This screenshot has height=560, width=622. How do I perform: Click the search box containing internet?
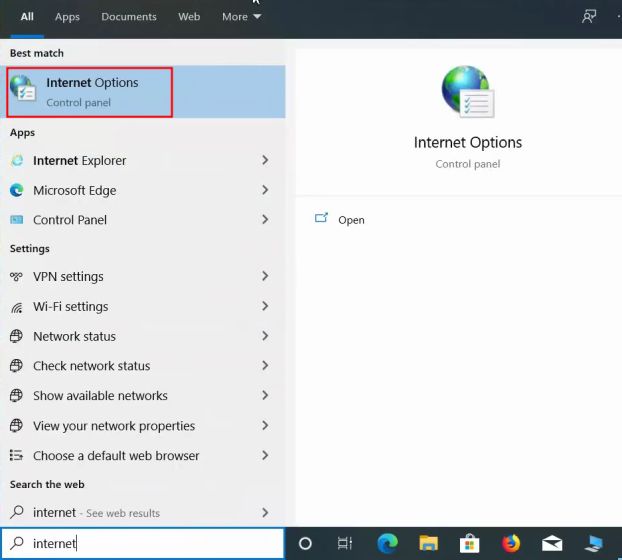coord(143,543)
